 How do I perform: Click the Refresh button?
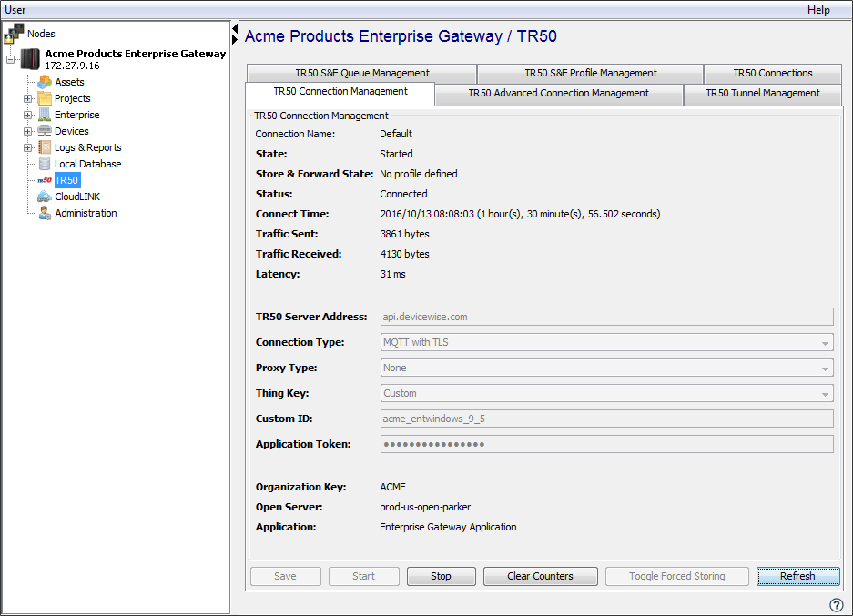click(x=798, y=576)
